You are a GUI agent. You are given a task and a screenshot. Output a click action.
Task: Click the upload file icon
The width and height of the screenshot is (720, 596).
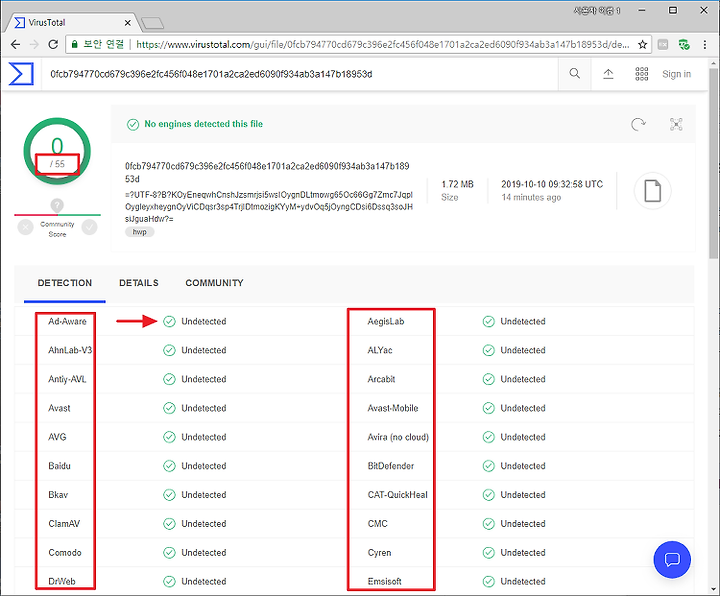(x=608, y=74)
